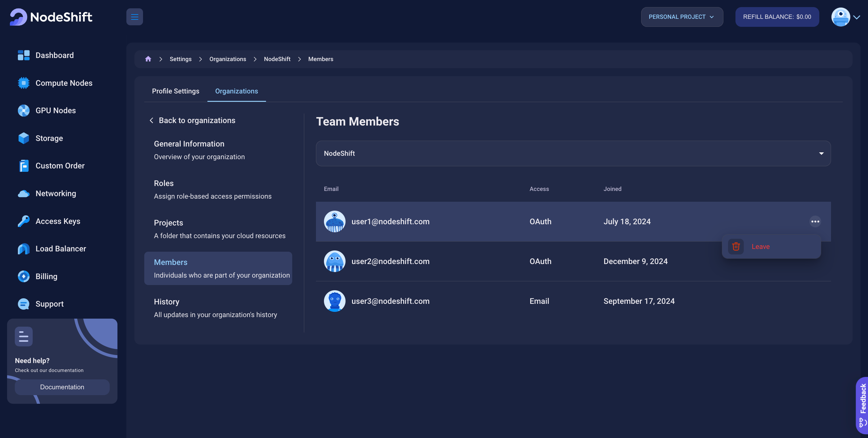
Task: Open Billing from the sidebar
Action: pyautogui.click(x=47, y=276)
